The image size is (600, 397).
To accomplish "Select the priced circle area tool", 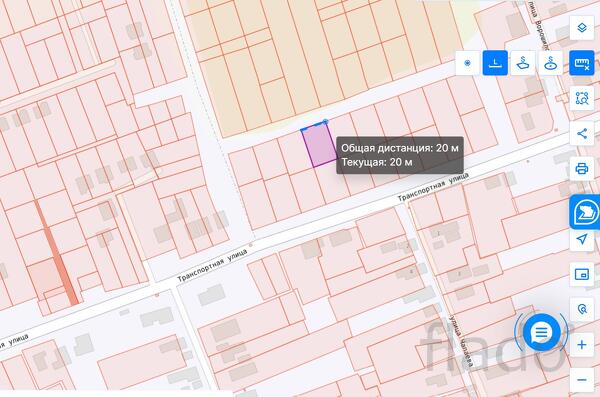I will click(550, 63).
